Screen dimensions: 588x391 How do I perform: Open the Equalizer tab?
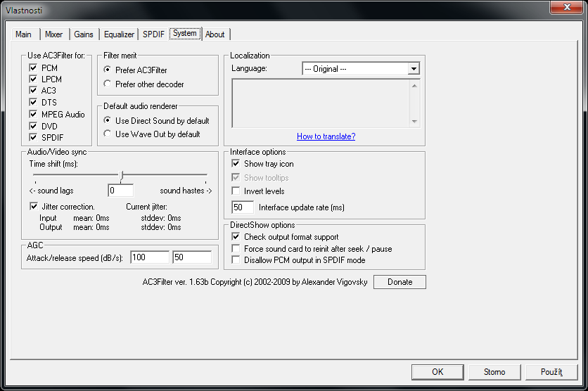pyautogui.click(x=119, y=34)
